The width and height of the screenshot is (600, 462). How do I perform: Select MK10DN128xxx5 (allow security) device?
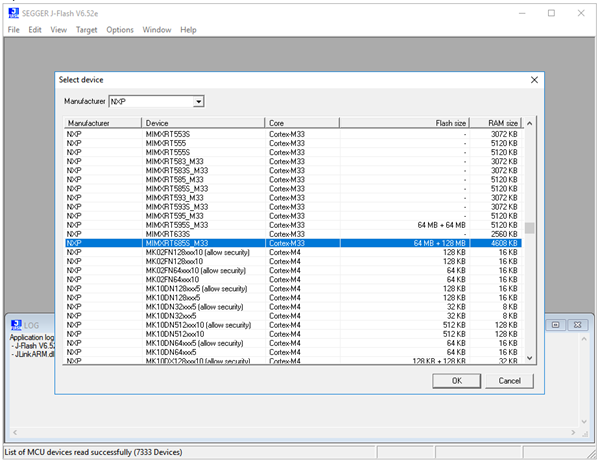tap(293, 289)
